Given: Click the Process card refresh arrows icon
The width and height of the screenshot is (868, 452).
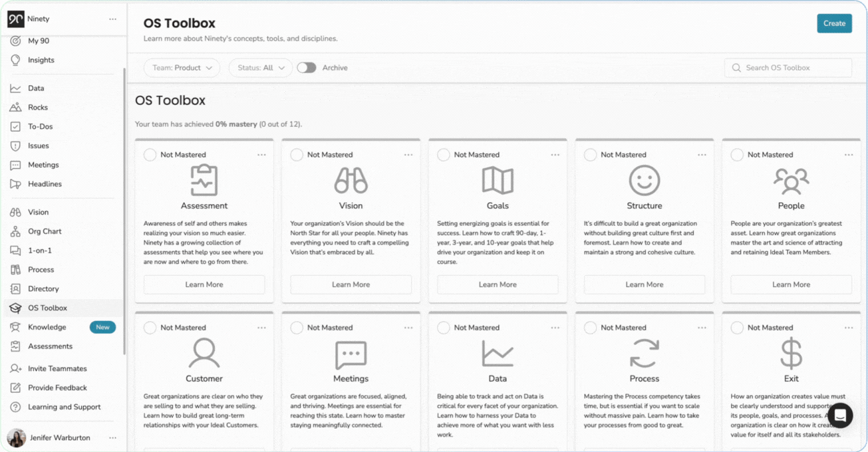Looking at the screenshot, I should click(x=645, y=353).
